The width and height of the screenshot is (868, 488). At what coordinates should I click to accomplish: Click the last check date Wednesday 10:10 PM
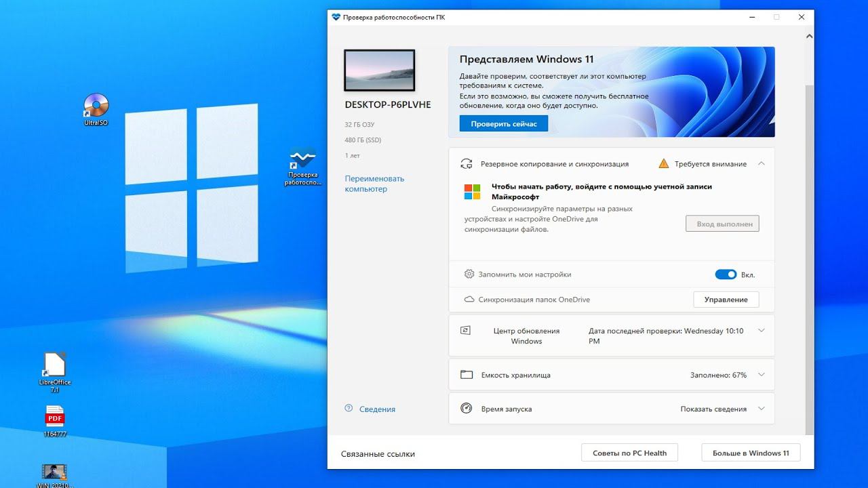click(666, 336)
